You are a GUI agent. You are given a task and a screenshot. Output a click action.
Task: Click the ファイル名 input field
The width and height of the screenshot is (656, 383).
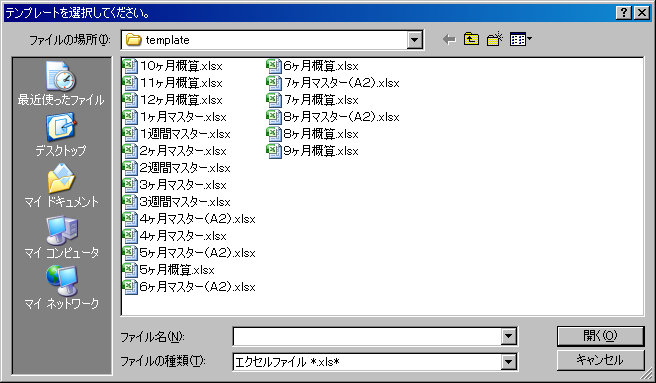[367, 336]
